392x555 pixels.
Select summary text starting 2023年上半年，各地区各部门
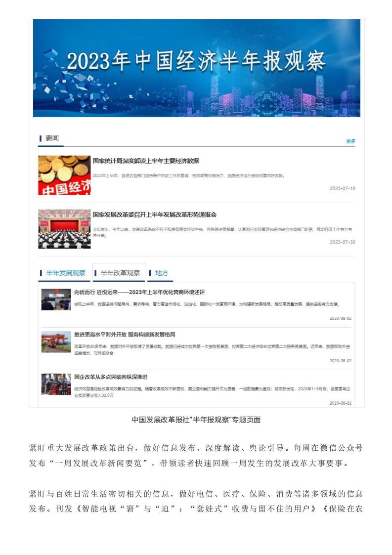(x=189, y=175)
